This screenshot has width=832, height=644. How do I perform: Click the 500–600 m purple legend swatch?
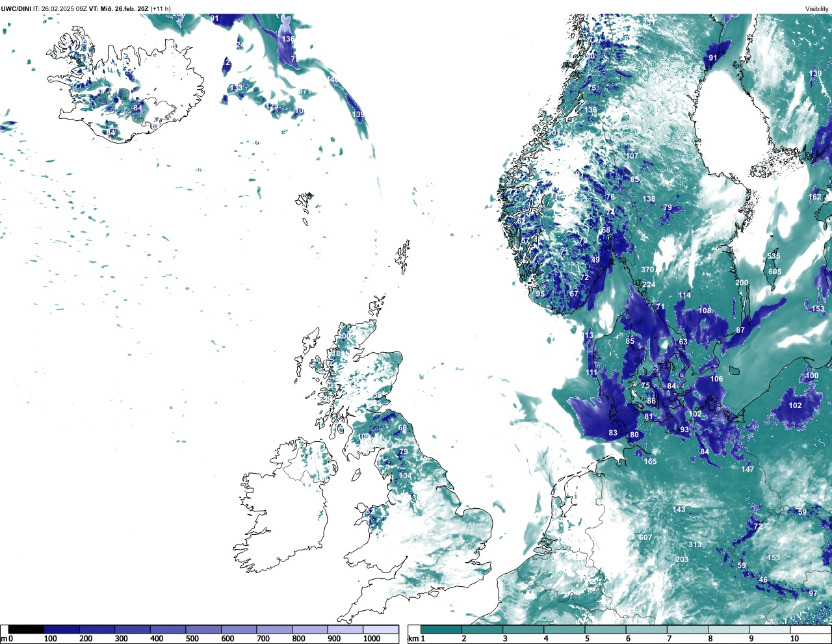(x=203, y=630)
